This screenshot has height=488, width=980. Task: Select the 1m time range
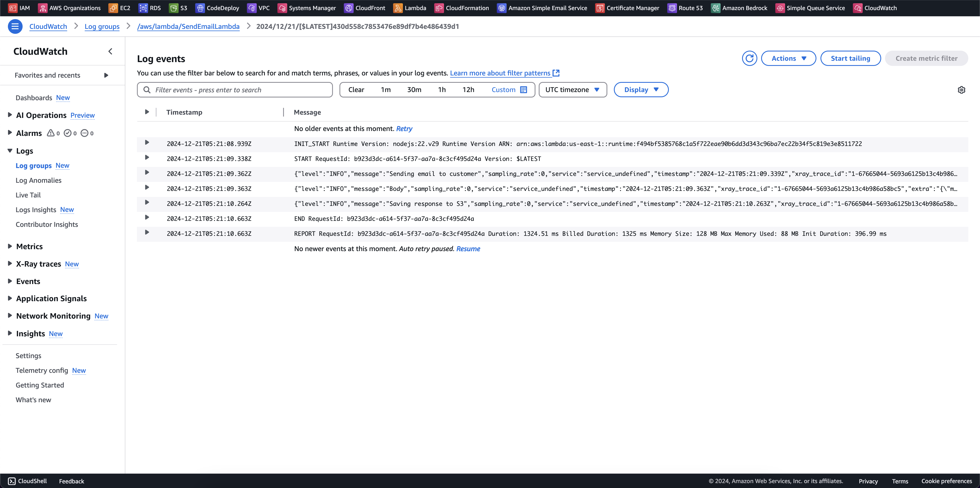pos(386,90)
